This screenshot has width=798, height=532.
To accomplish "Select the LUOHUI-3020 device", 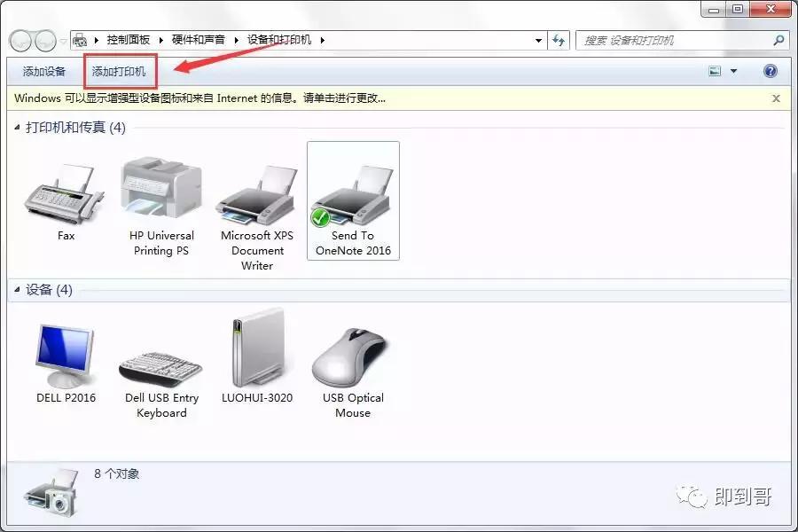I will point(256,350).
